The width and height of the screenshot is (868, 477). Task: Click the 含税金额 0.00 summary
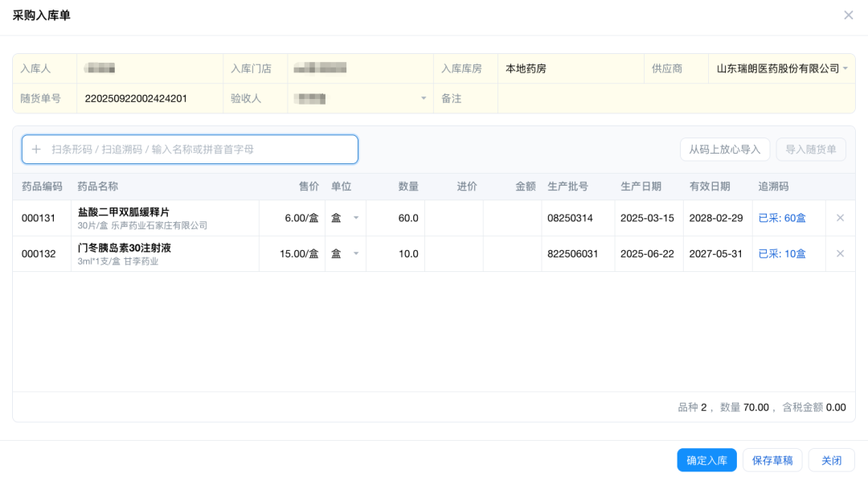click(813, 408)
